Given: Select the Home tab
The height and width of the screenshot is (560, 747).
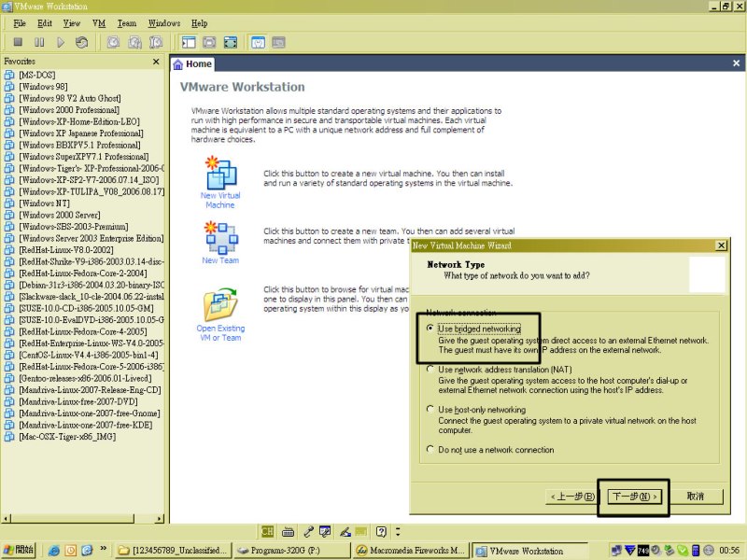Looking at the screenshot, I should pyautogui.click(x=192, y=63).
